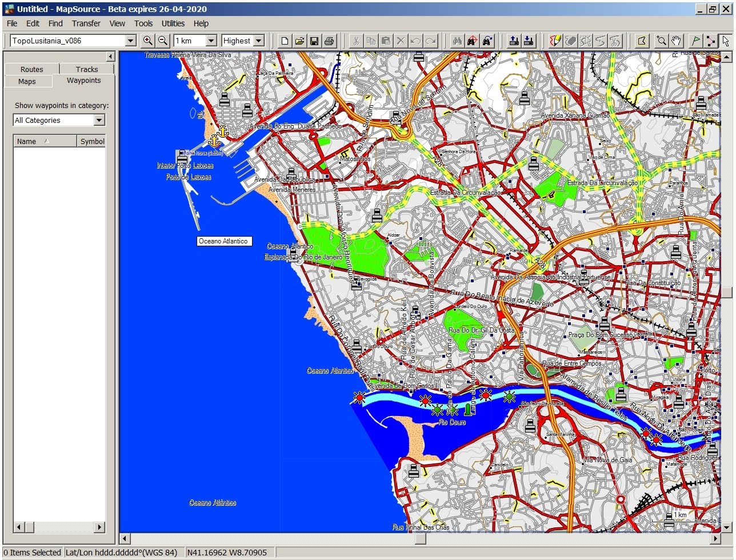Click the Save floppy disk icon

[314, 41]
